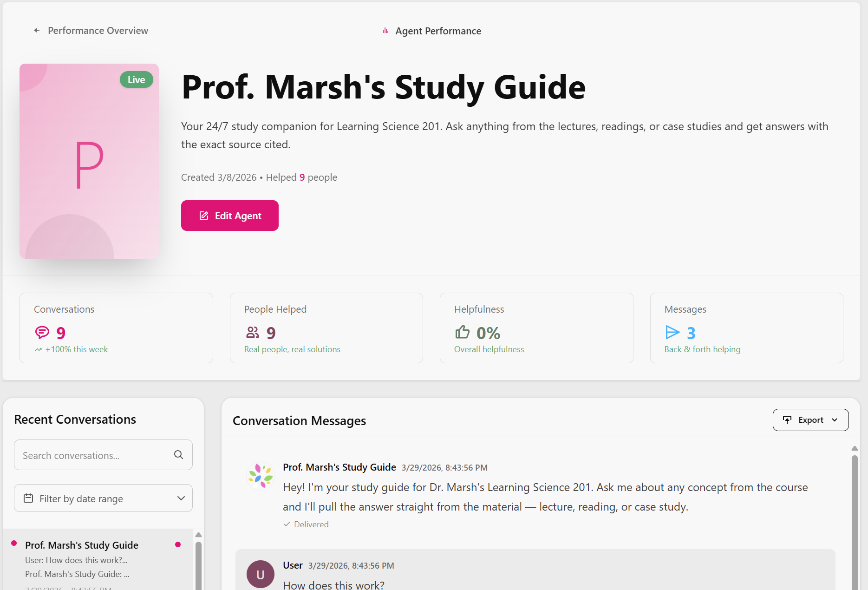This screenshot has height=590, width=868.
Task: Click the Search conversations input field
Action: (x=95, y=455)
